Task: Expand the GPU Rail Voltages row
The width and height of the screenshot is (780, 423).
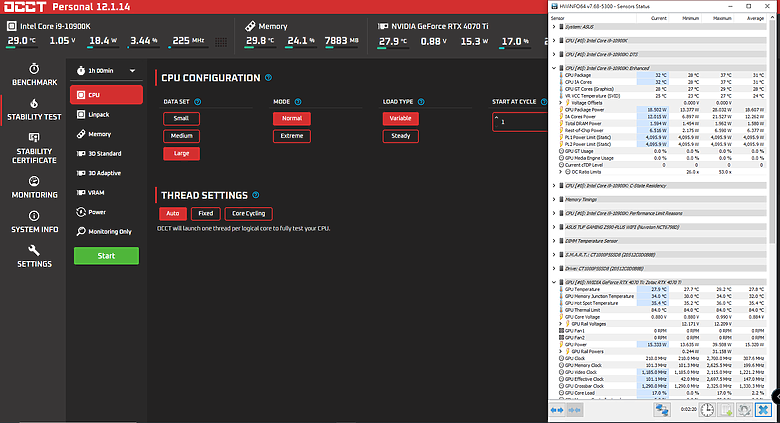Action: 561,324
